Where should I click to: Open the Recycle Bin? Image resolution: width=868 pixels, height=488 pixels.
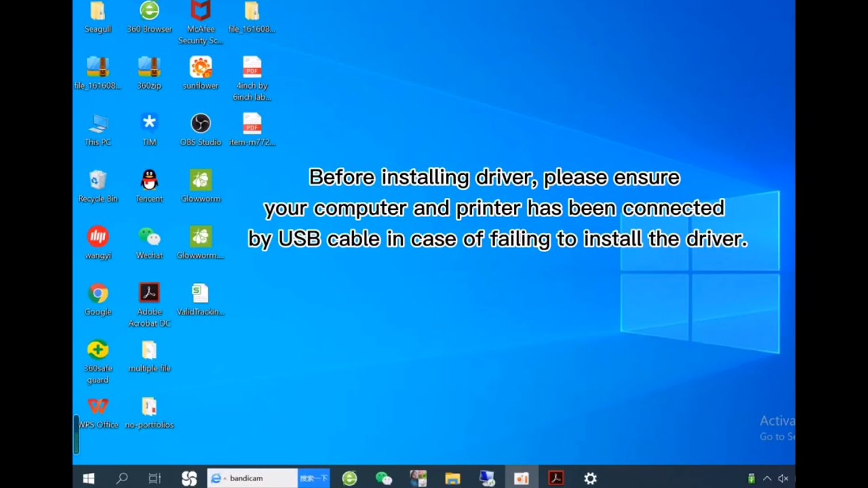click(x=98, y=186)
